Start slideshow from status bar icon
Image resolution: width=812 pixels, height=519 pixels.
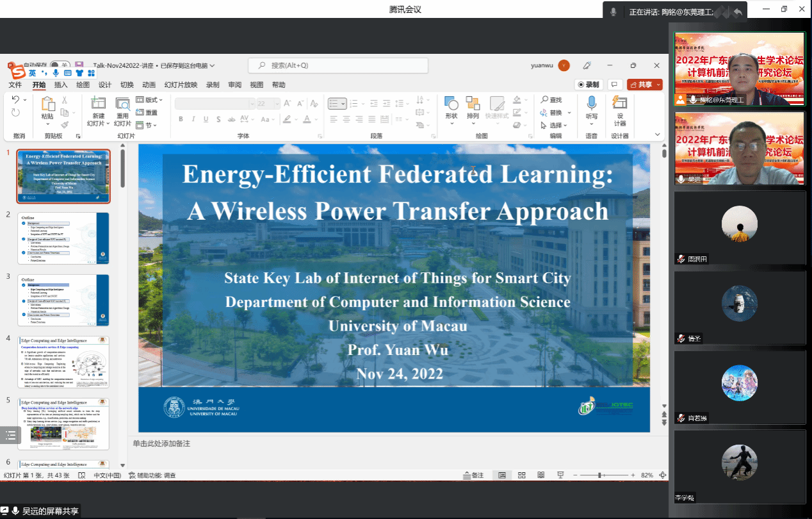[x=561, y=475]
